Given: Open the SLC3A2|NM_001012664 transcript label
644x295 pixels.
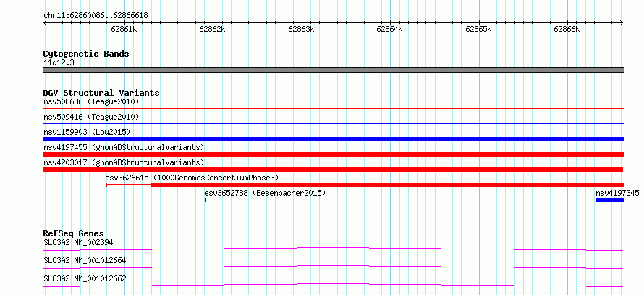Looking at the screenshot, I should click(x=85, y=260).
